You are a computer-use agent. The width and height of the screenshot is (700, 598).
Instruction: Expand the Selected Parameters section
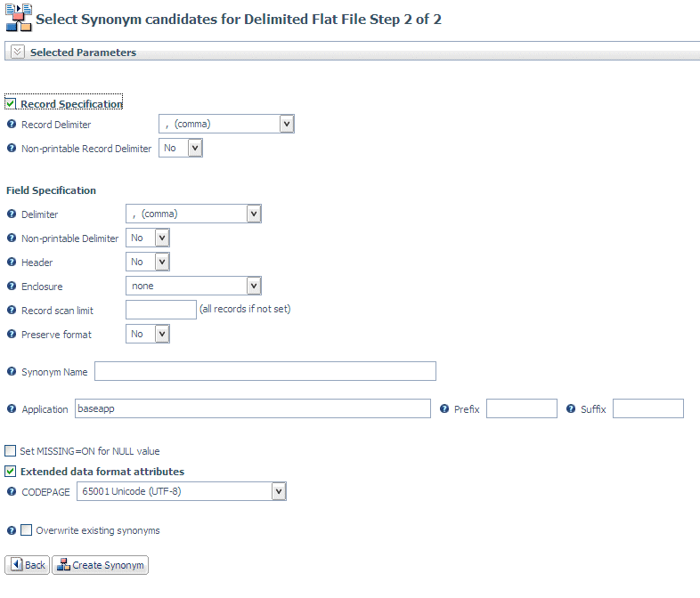click(x=18, y=52)
